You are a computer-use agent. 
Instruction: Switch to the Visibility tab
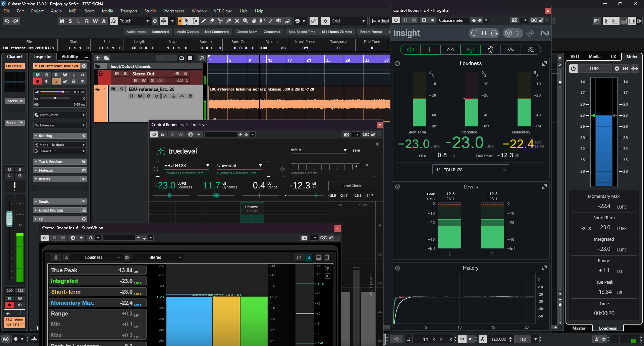point(69,57)
